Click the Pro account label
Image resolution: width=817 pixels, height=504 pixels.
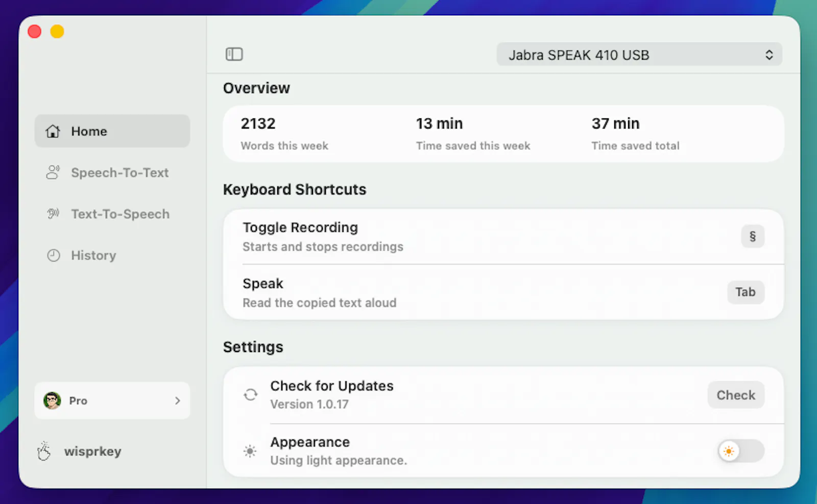(x=78, y=401)
